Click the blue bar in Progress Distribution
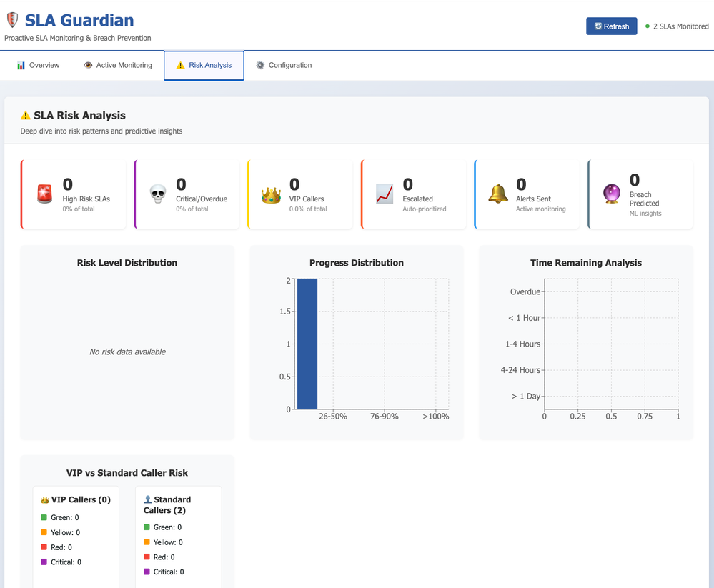This screenshot has height=588, width=714. (307, 344)
